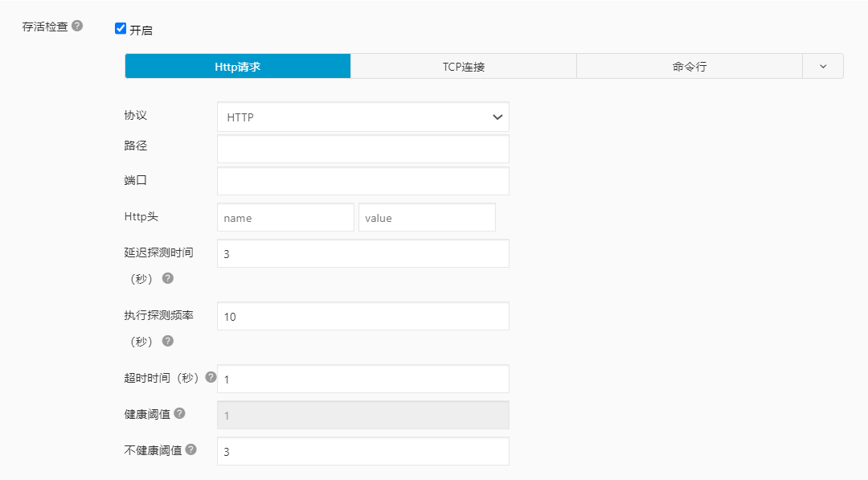Open the 协议 HTTP dropdown
868x480 pixels.
363,117
